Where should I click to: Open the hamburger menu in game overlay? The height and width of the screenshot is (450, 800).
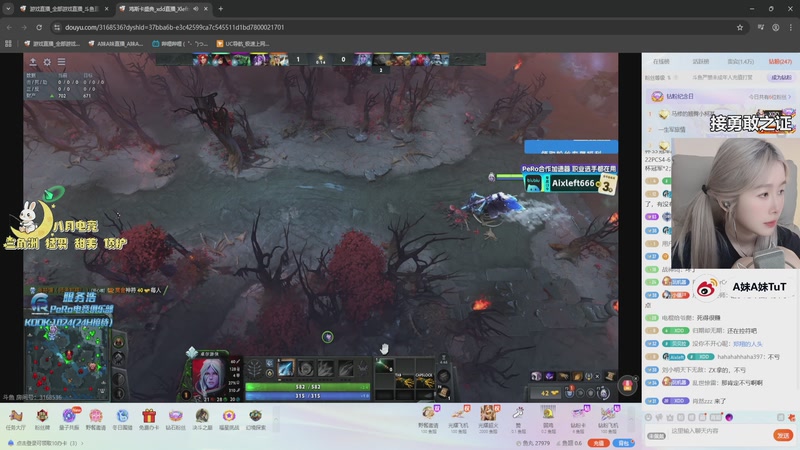61,62
